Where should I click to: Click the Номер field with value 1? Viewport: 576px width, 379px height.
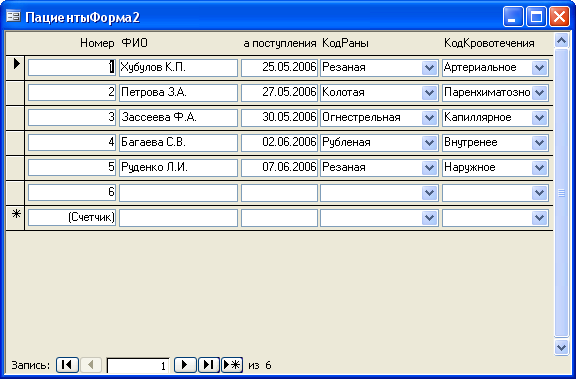click(x=72, y=68)
